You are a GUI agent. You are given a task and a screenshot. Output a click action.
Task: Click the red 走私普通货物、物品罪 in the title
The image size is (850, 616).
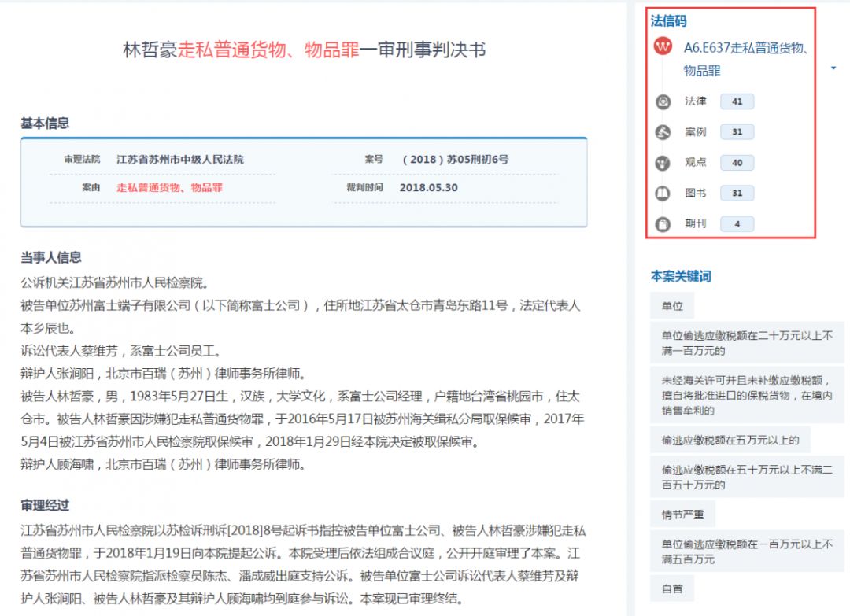pyautogui.click(x=268, y=50)
